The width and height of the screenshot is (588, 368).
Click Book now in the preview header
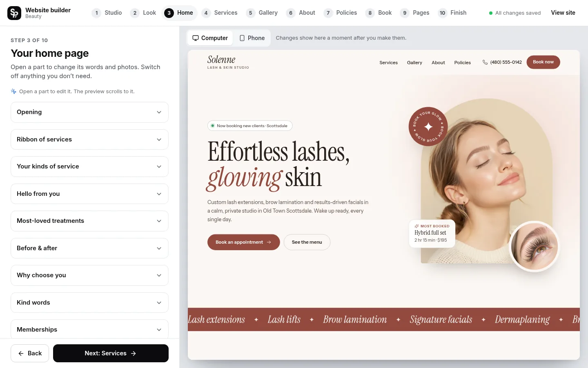coord(543,62)
